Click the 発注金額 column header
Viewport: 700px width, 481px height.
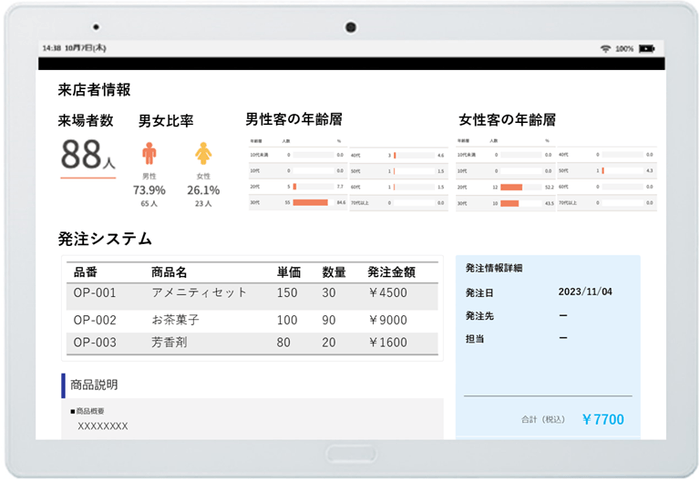pyautogui.click(x=391, y=271)
